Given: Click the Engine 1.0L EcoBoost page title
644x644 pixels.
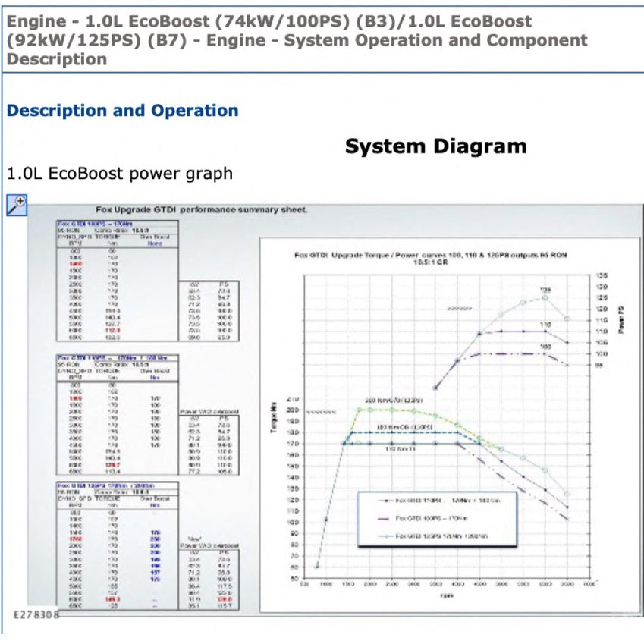Looking at the screenshot, I should 297,40.
